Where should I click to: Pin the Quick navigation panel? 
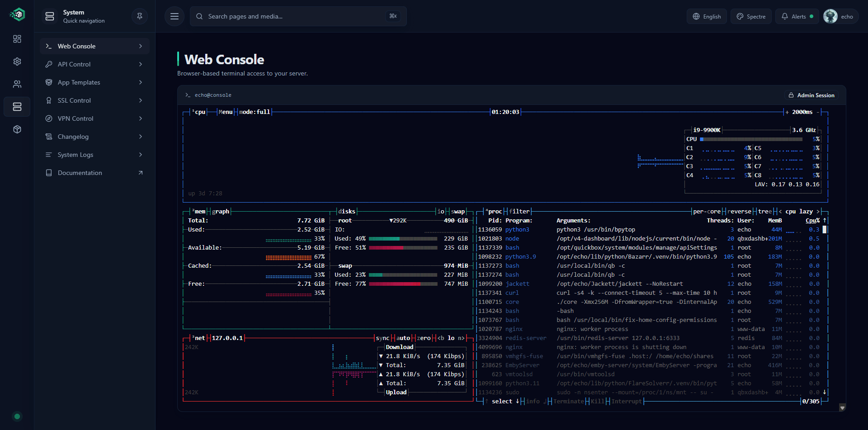[139, 16]
